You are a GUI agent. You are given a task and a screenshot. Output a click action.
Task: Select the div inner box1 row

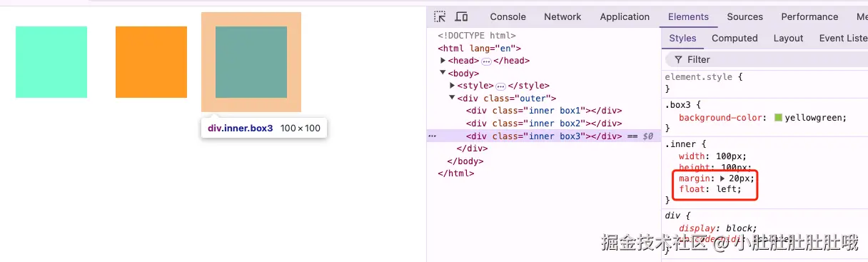point(544,111)
